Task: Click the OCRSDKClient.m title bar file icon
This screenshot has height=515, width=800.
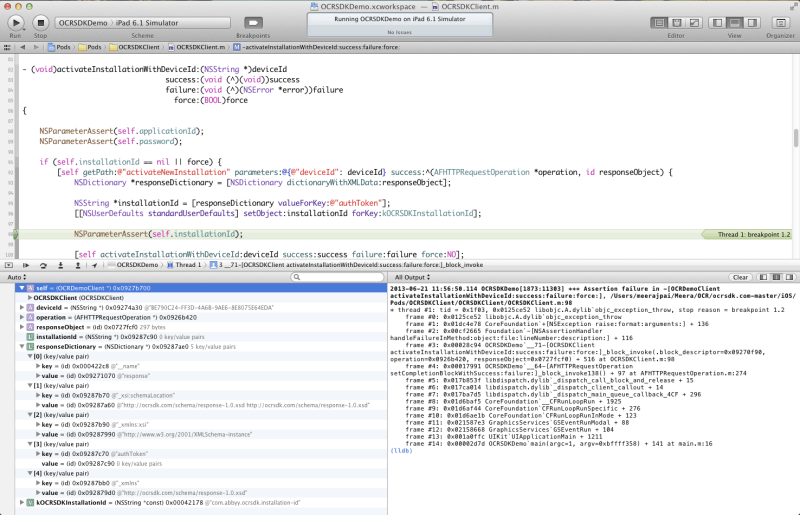Action: [435, 7]
